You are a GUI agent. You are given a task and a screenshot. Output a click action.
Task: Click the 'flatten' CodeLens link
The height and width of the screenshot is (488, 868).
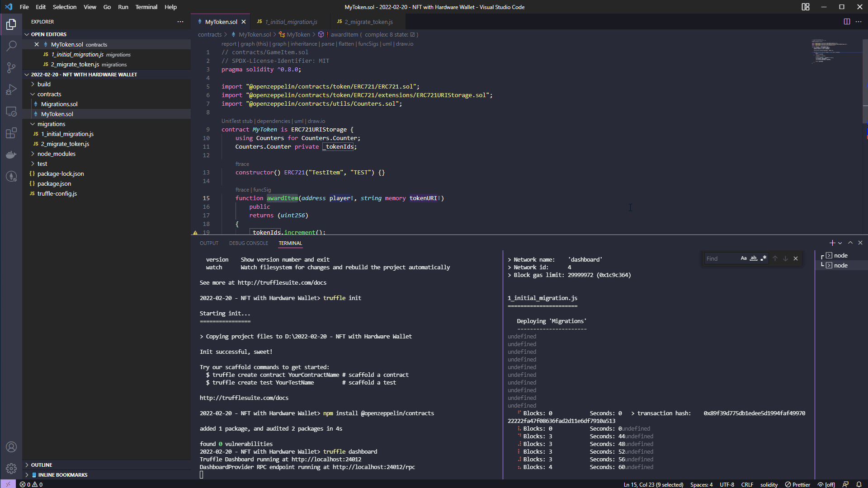tap(346, 44)
